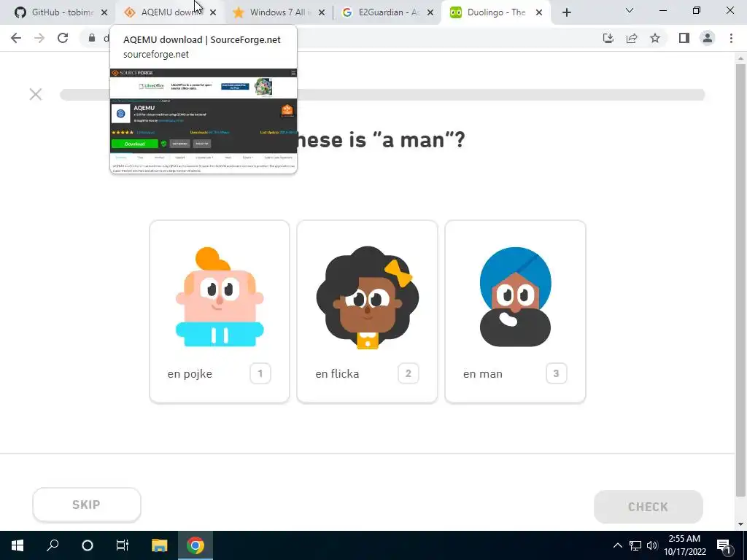Click the girl character illustration
This screenshot has height=560, width=747.
tap(368, 297)
